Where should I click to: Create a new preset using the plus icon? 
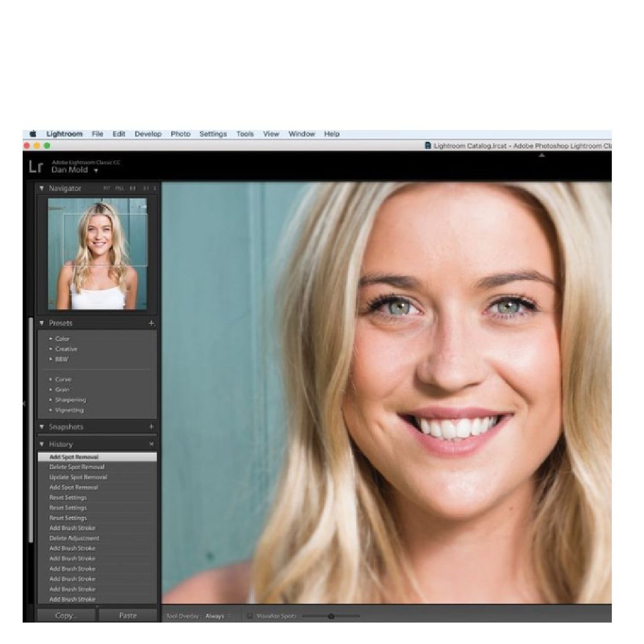pyautogui.click(x=151, y=323)
